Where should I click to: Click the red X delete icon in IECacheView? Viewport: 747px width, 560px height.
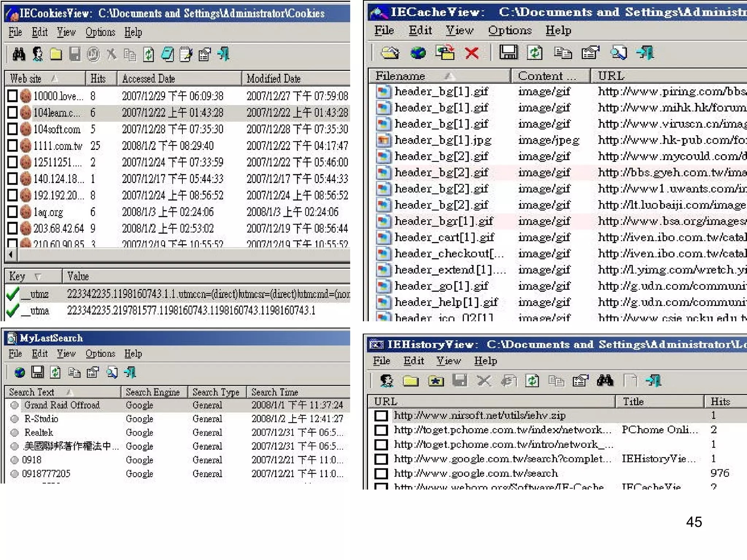pos(472,53)
